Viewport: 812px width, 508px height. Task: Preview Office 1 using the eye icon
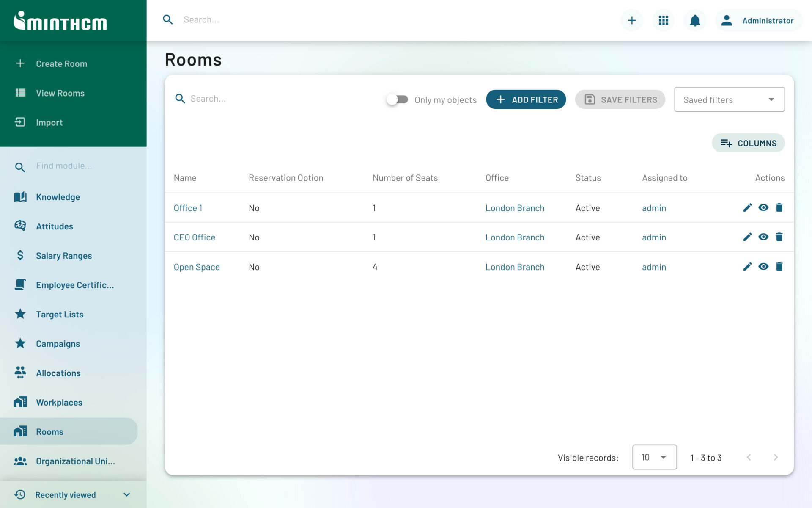(x=763, y=207)
